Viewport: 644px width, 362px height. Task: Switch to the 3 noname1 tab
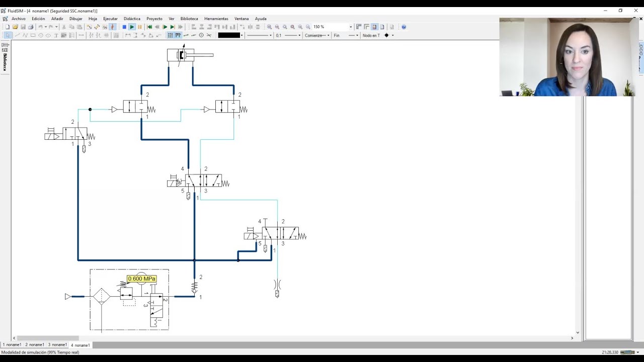(57, 345)
